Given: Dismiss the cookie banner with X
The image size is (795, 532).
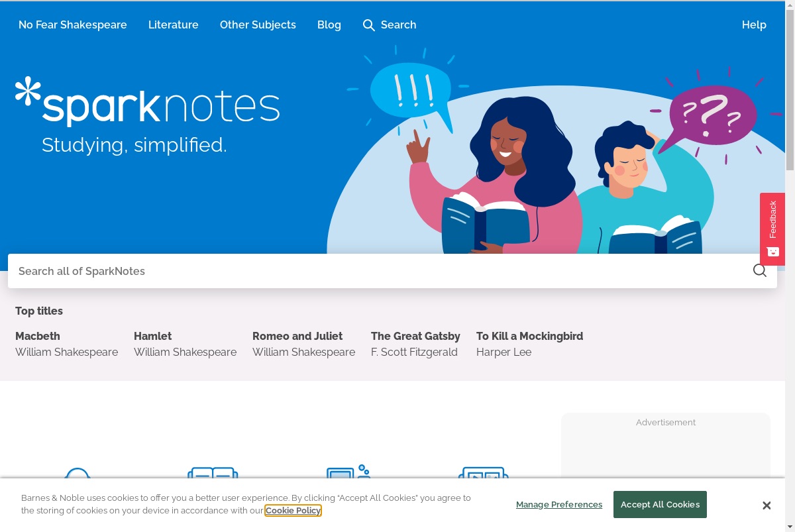Looking at the screenshot, I should [x=767, y=505].
